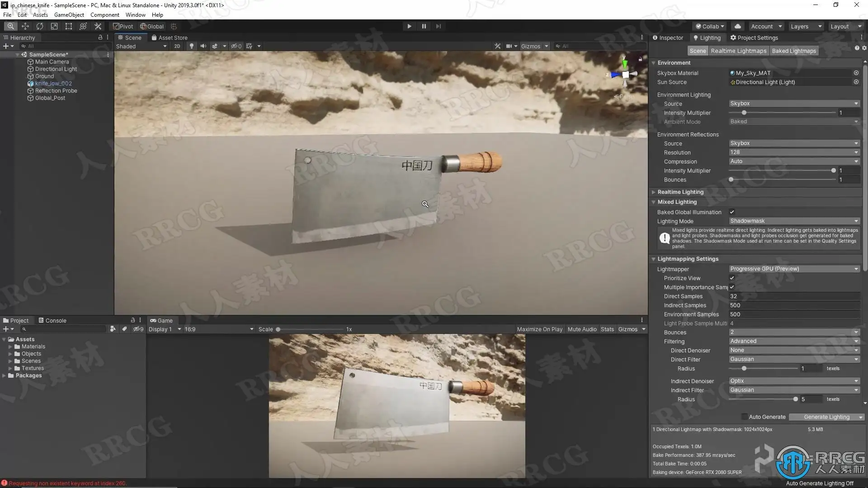This screenshot has height=488, width=868.
Task: Enable Auto Generate checkbox
Action: [x=744, y=417]
